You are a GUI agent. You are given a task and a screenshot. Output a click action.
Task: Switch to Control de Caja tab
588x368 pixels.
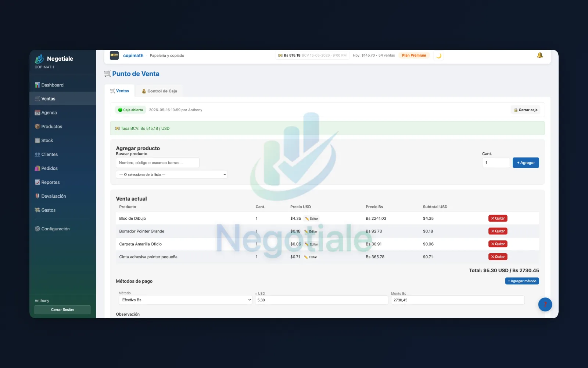(159, 91)
